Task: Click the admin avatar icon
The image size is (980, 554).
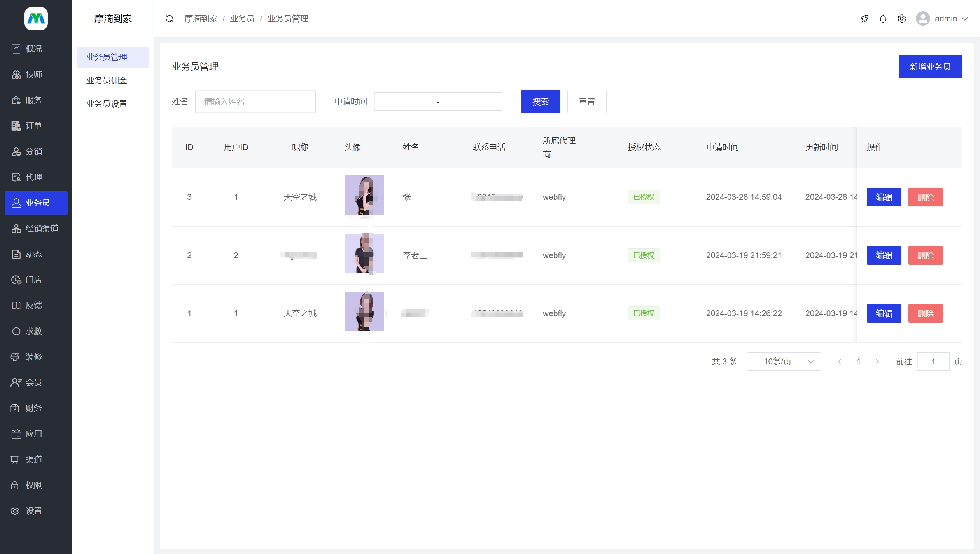Action: point(922,19)
